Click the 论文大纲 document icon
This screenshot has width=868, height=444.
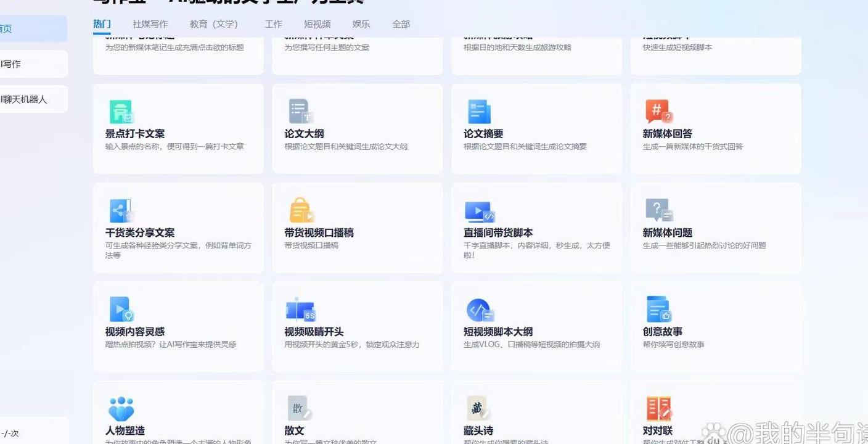301,112
